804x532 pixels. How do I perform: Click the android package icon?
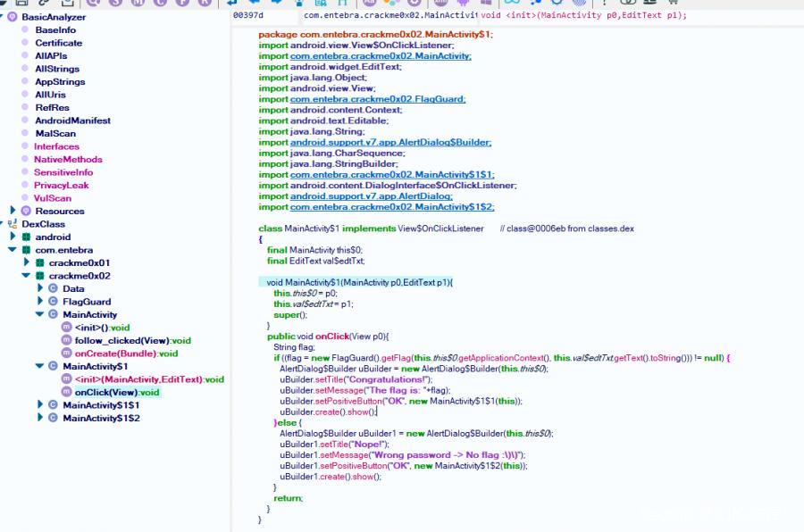[x=26, y=237]
